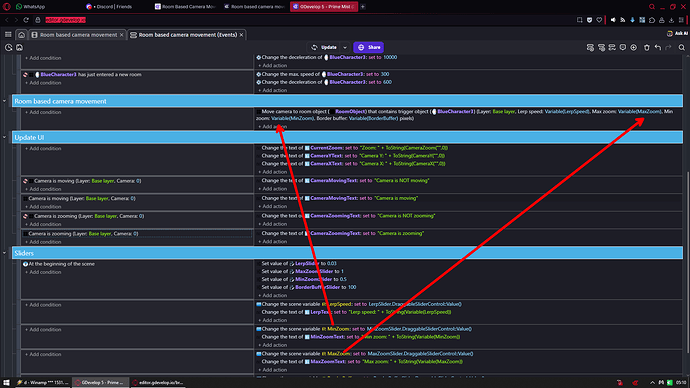Screen dimensions: 690x388
Task: Close the Room based camera movement scene tab
Action: click(x=121, y=35)
